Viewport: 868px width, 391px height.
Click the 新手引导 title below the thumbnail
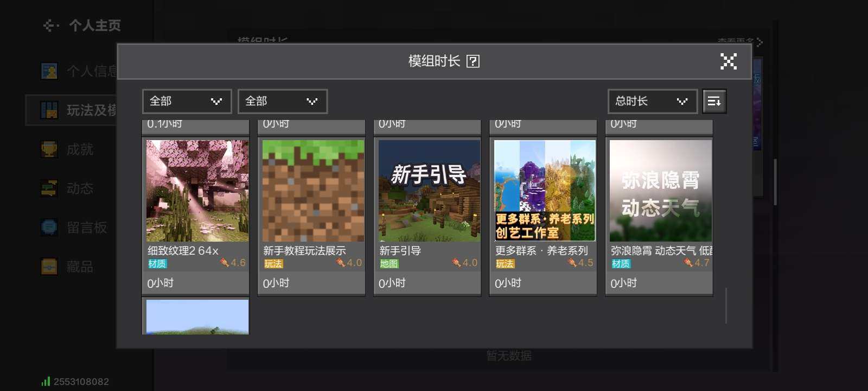pyautogui.click(x=400, y=250)
